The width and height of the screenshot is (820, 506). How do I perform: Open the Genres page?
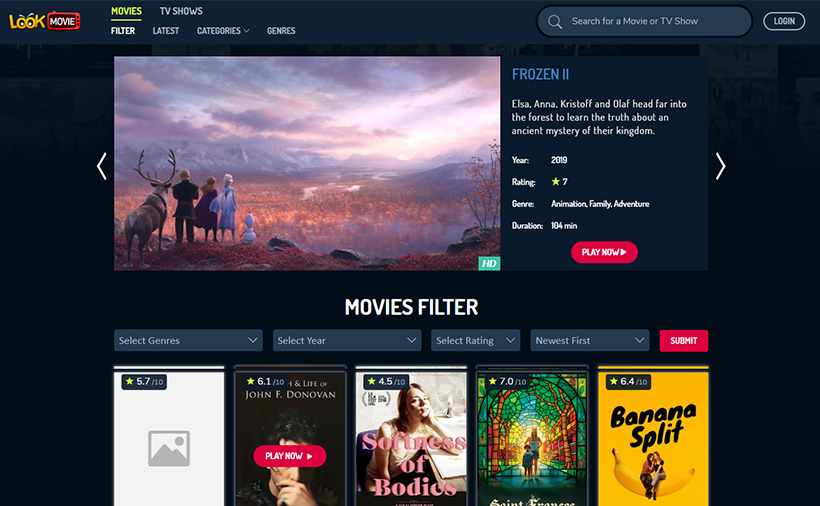tap(281, 31)
